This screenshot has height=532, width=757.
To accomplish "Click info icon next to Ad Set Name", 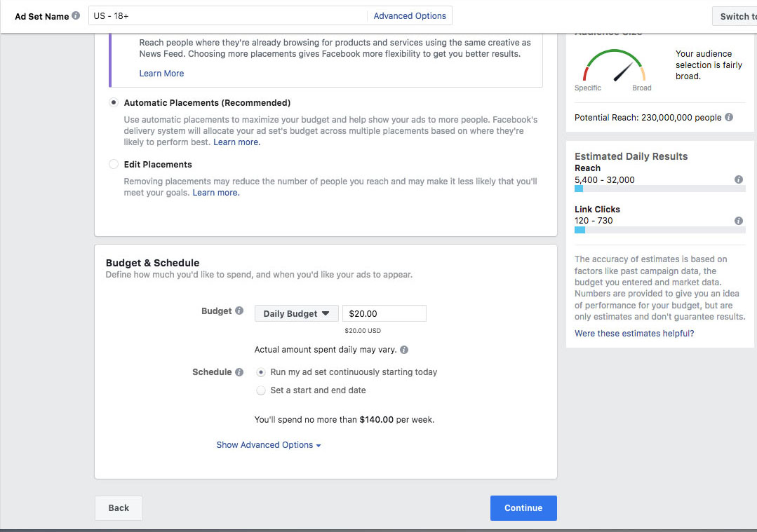I will click(x=76, y=15).
